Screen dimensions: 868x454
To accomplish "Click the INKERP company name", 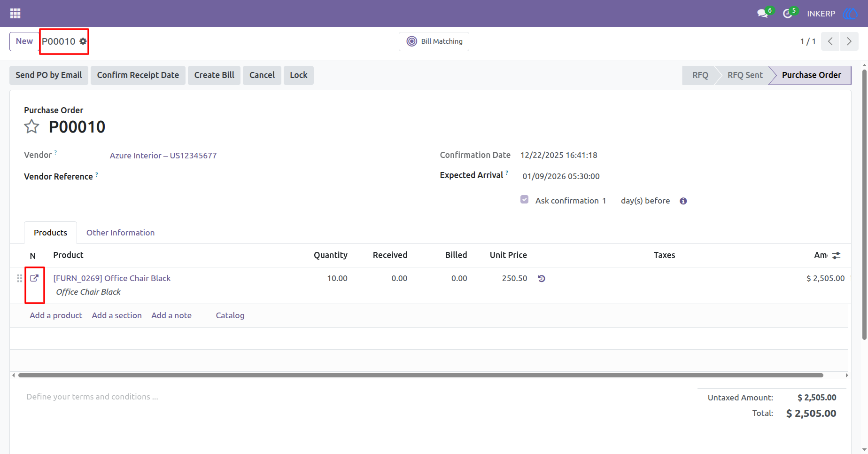I will [x=821, y=14].
